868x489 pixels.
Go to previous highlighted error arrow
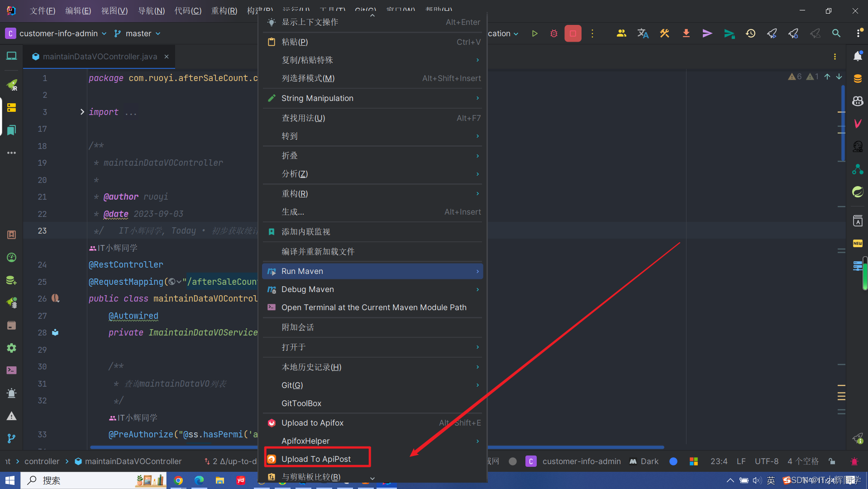[827, 77]
